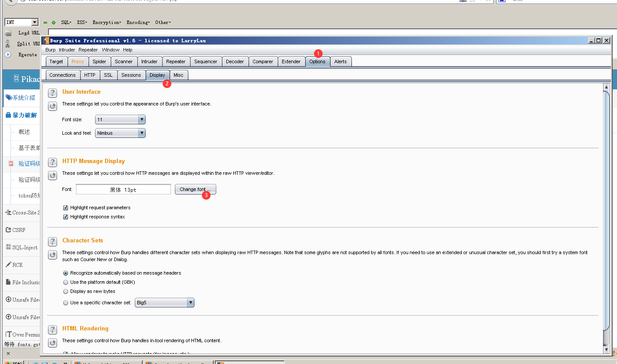
Task: Select Use the platform default (GBK)
Action: 66,282
